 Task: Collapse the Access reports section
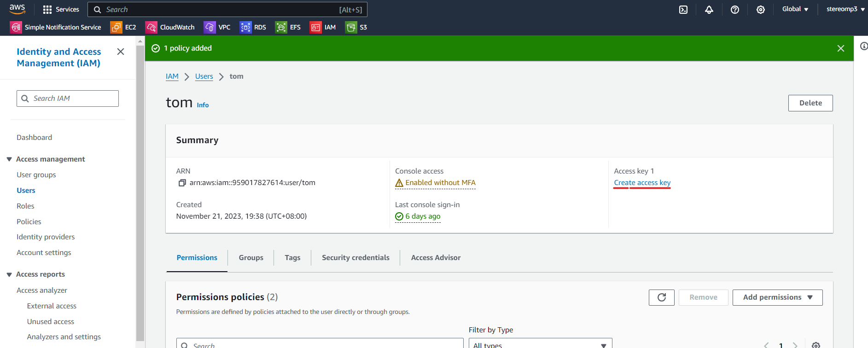pyautogui.click(x=9, y=275)
